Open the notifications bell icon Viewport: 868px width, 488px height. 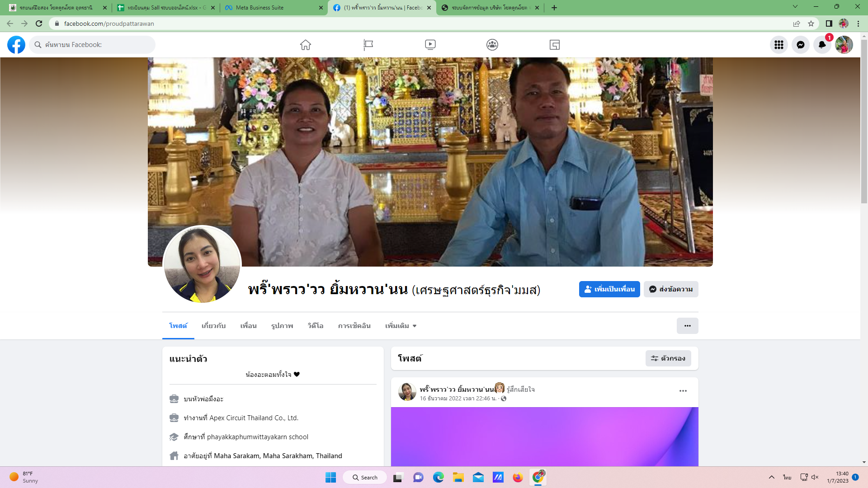pos(822,45)
